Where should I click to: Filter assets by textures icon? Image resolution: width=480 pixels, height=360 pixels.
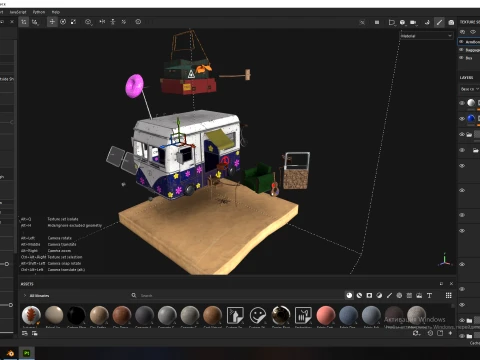(x=409, y=295)
